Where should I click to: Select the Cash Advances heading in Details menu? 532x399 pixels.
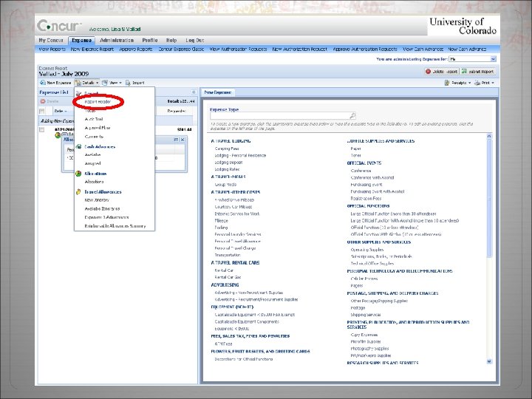(100, 147)
